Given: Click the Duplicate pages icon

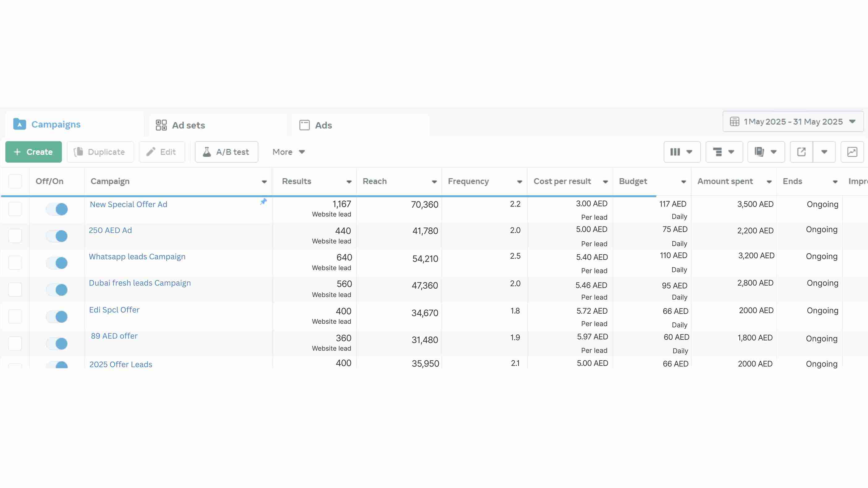Looking at the screenshot, I should point(79,152).
